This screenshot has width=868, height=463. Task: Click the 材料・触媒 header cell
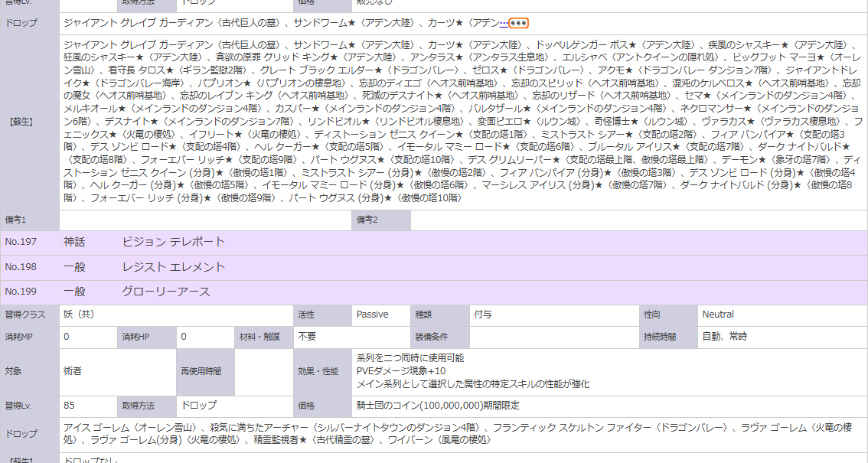pos(263,337)
